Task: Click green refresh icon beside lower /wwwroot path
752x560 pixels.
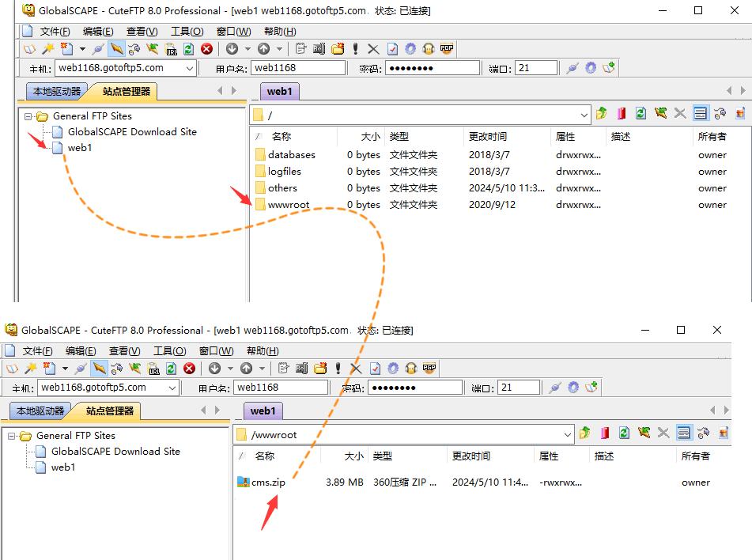Action: [x=624, y=433]
